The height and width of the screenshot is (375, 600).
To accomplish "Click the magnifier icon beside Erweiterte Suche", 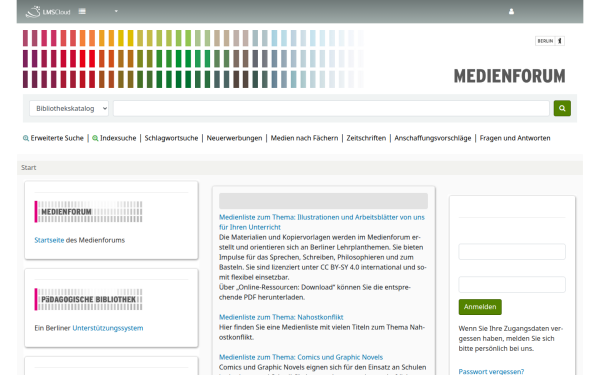I will click(x=26, y=138).
